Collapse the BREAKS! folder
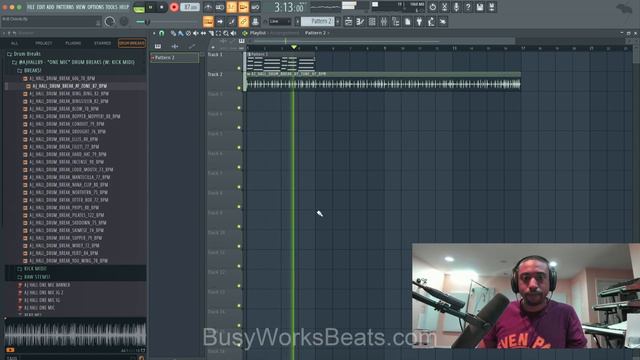 coord(29,70)
